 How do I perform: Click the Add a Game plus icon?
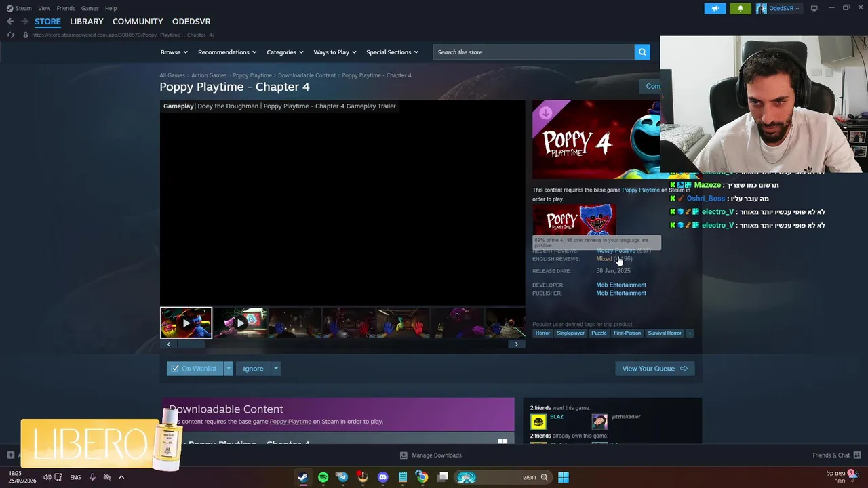[x=10, y=455]
